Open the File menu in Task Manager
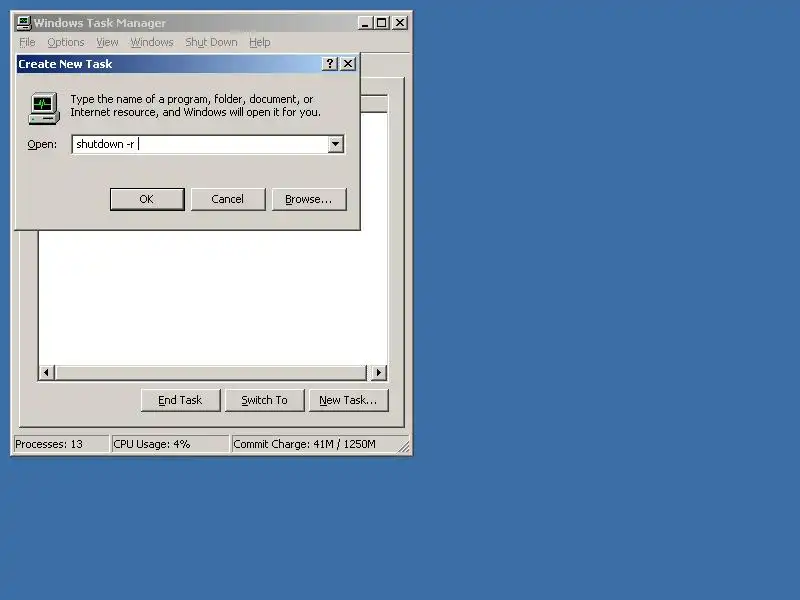 coord(27,42)
